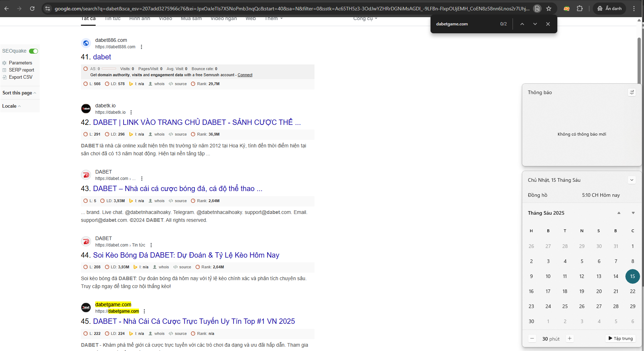Open the Extensions puzzle icon
Screen dimensions: 644x351
tap(580, 9)
